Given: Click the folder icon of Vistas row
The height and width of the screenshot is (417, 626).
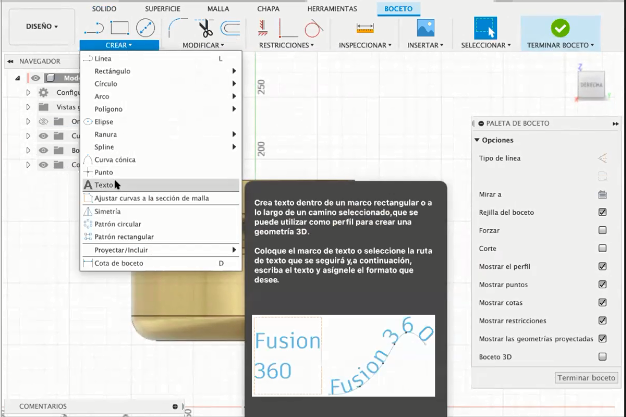Looking at the screenshot, I should (x=44, y=107).
